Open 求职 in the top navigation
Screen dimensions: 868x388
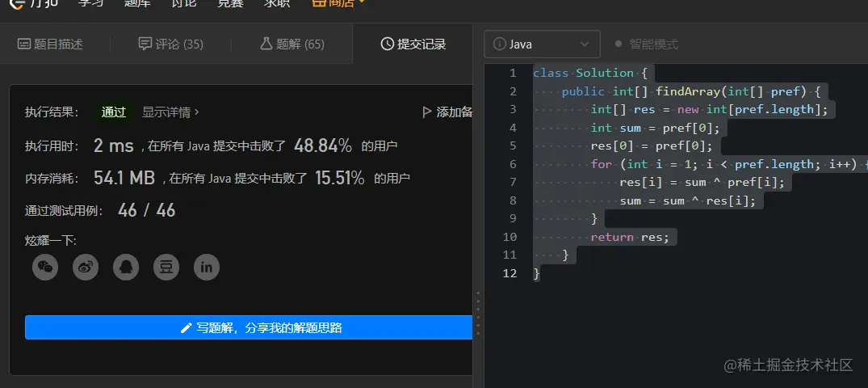(x=277, y=3)
